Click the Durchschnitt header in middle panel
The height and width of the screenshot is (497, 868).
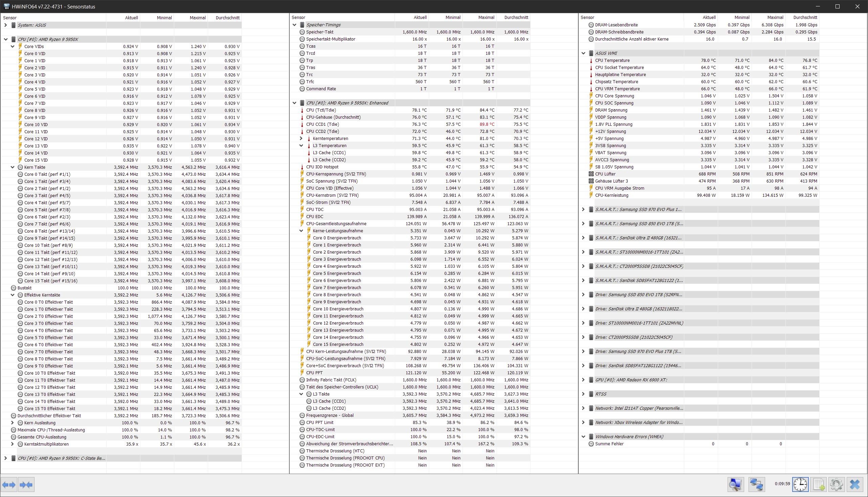click(x=516, y=17)
